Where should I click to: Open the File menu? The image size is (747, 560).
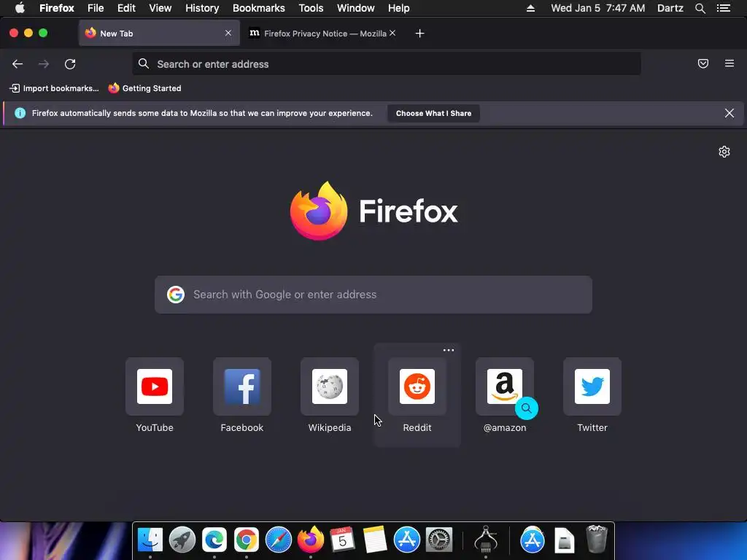click(96, 8)
